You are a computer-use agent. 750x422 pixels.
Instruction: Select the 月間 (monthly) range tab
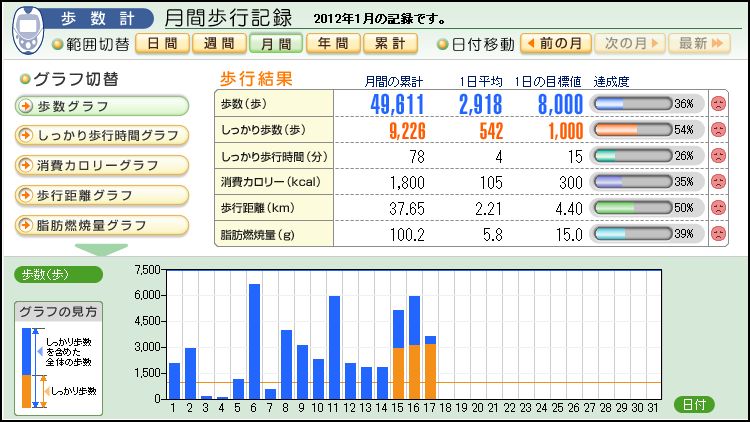(x=276, y=44)
